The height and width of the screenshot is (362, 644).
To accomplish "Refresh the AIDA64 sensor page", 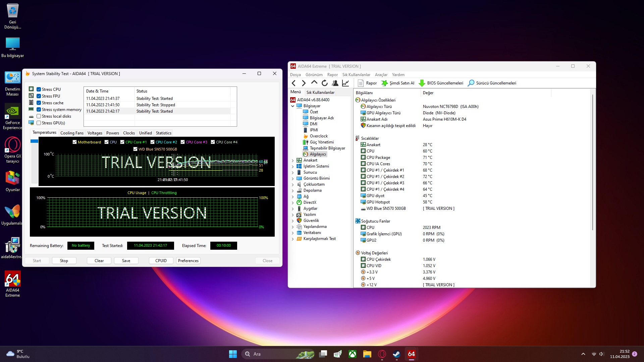I will [x=324, y=83].
